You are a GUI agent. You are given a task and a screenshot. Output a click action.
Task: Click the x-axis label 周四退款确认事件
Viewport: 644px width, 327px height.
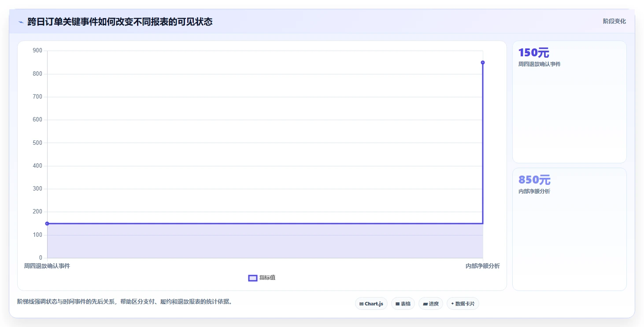click(47, 266)
